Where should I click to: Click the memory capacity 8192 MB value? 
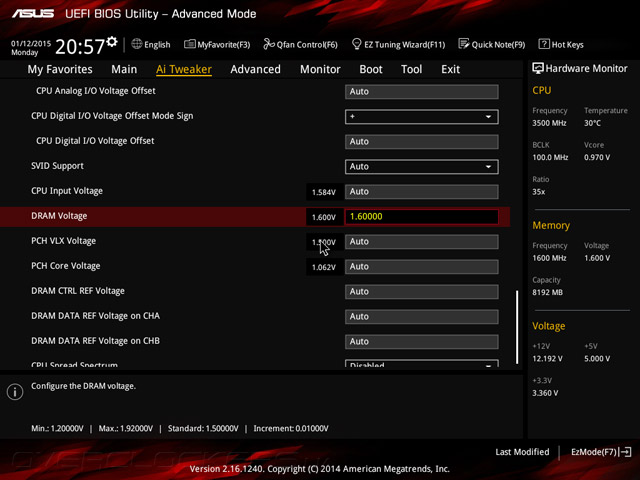pos(547,292)
